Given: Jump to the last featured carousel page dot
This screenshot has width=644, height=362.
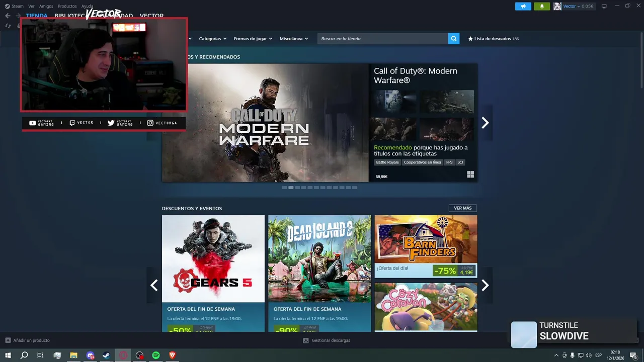Looking at the screenshot, I should (355, 188).
